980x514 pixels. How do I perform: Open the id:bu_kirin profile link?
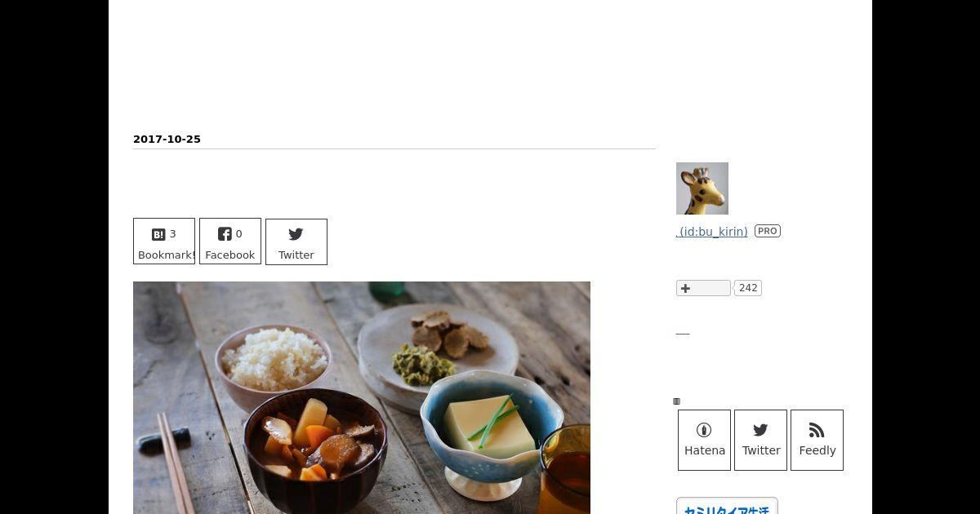[712, 232]
